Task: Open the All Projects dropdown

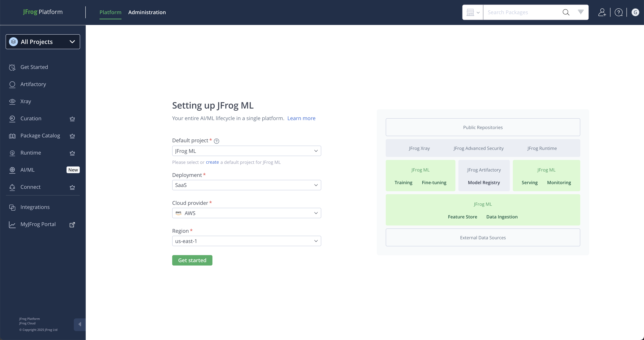Action: point(43,42)
